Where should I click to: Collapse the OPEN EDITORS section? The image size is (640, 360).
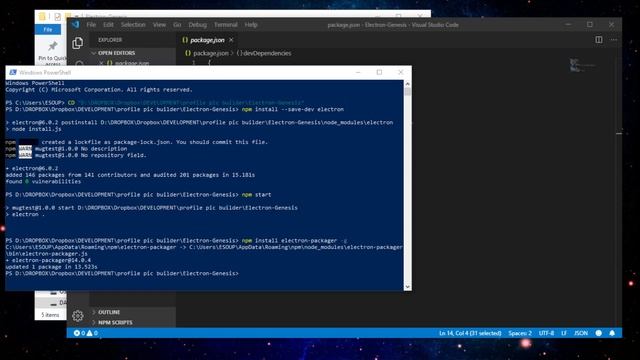click(116, 53)
